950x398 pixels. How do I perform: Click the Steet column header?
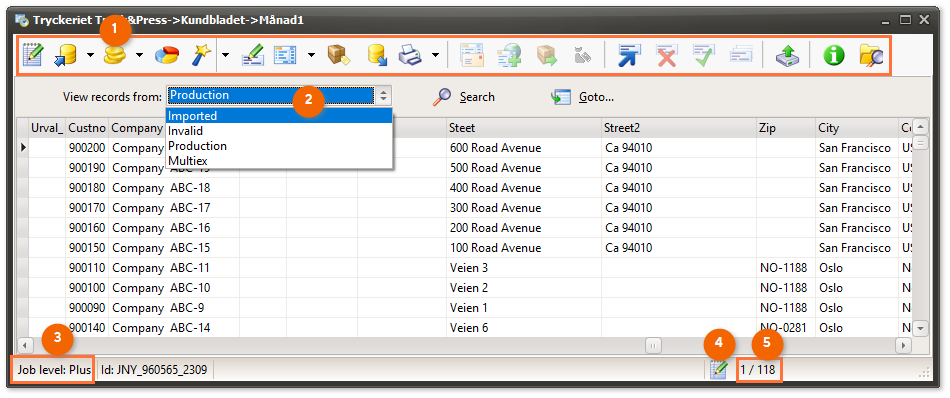pos(523,128)
